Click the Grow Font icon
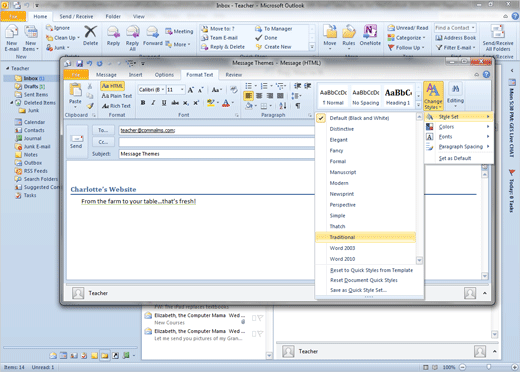 tap(191, 90)
